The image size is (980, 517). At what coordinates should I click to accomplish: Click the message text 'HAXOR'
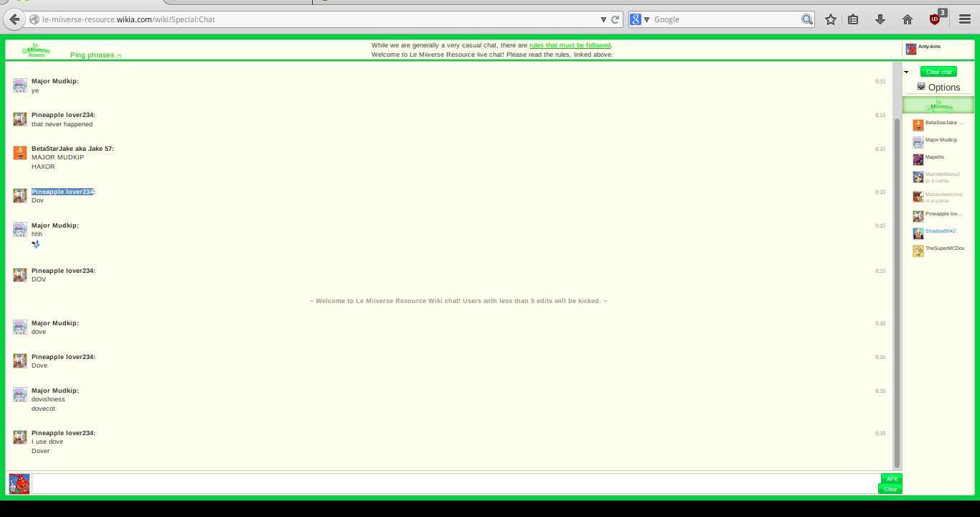tap(43, 167)
